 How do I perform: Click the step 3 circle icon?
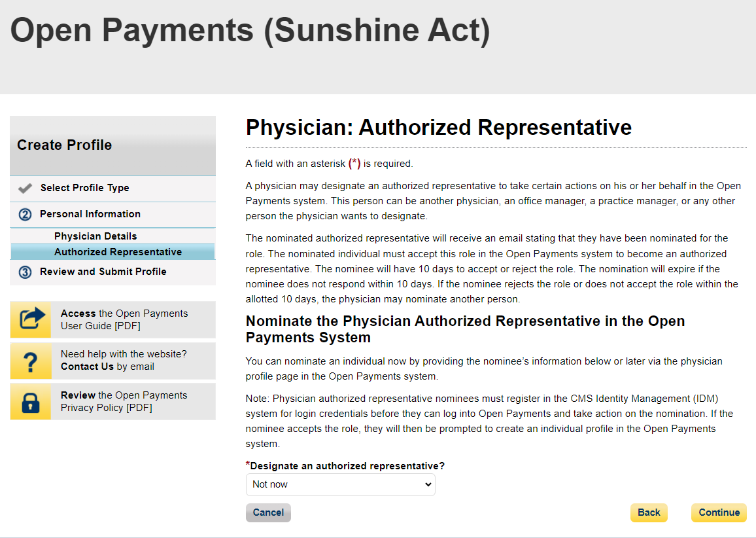point(26,272)
